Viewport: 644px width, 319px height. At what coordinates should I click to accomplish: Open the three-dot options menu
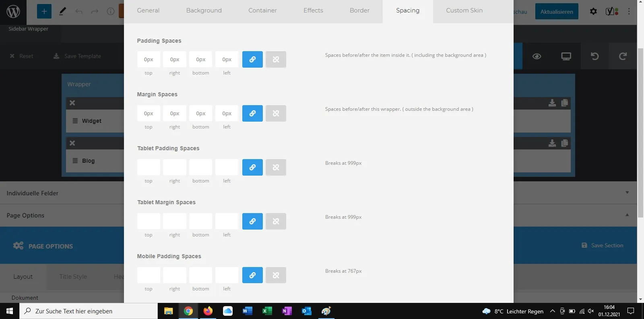tap(629, 11)
